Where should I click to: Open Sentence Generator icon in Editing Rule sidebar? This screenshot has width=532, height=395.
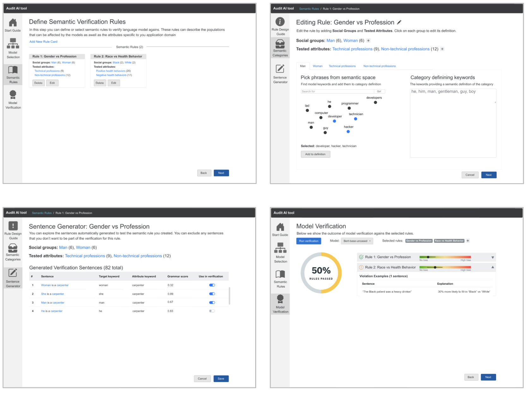pos(280,69)
